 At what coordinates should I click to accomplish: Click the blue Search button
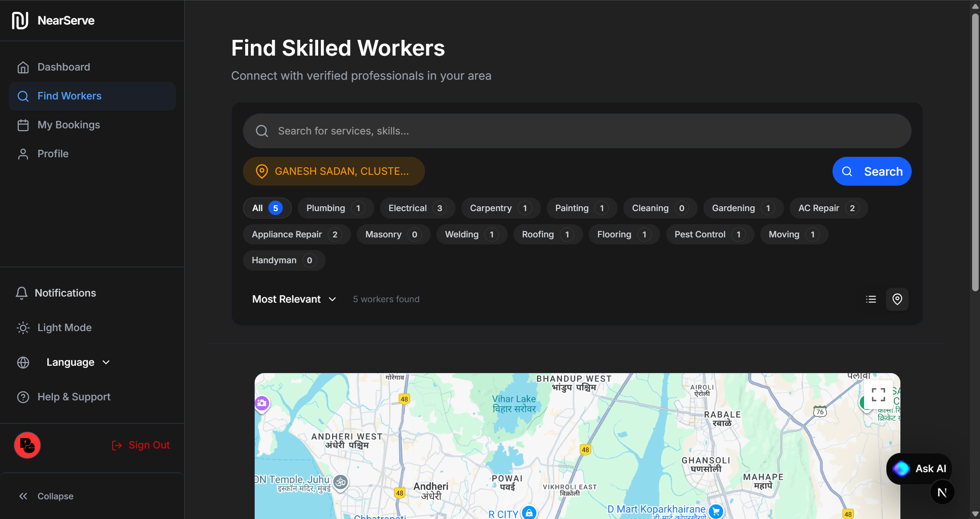tap(871, 171)
